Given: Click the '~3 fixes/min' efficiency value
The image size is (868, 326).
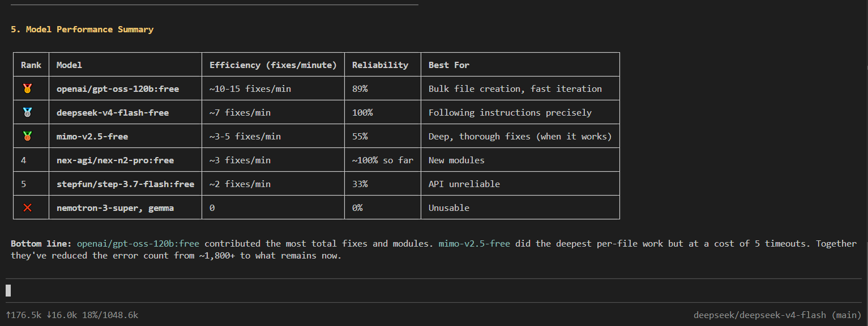Looking at the screenshot, I should (240, 160).
